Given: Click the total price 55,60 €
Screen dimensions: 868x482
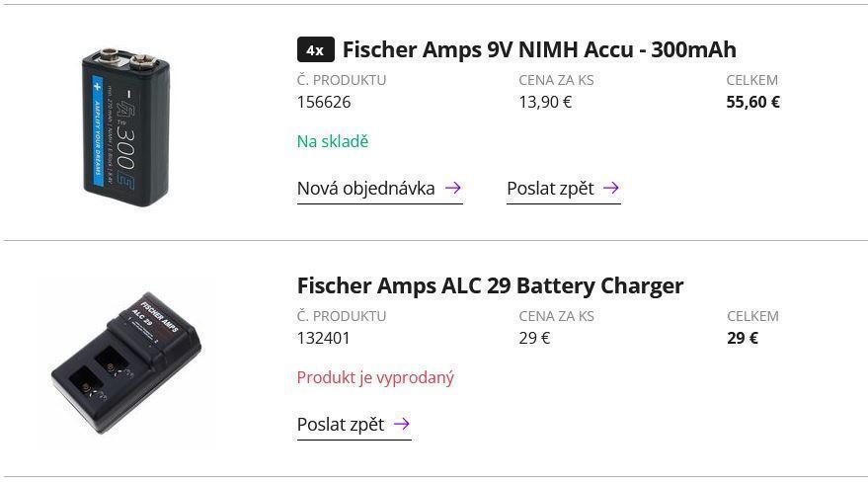Looking at the screenshot, I should pyautogui.click(x=752, y=102).
